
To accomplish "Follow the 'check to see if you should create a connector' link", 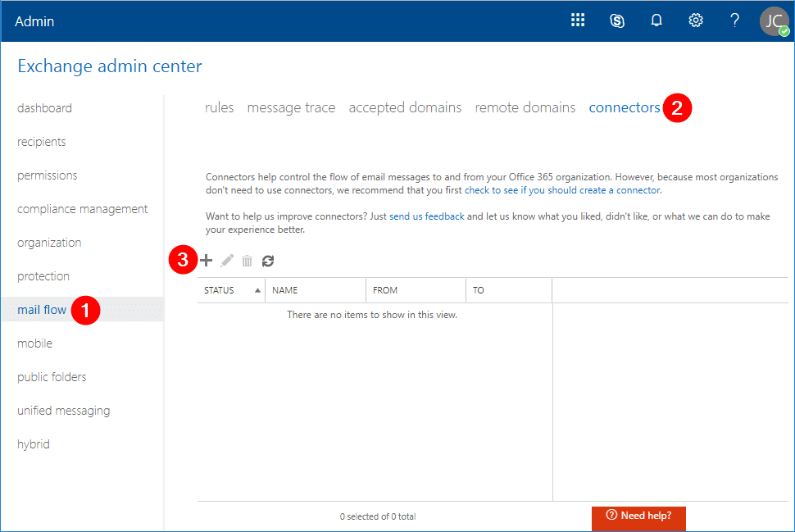I will [x=562, y=190].
